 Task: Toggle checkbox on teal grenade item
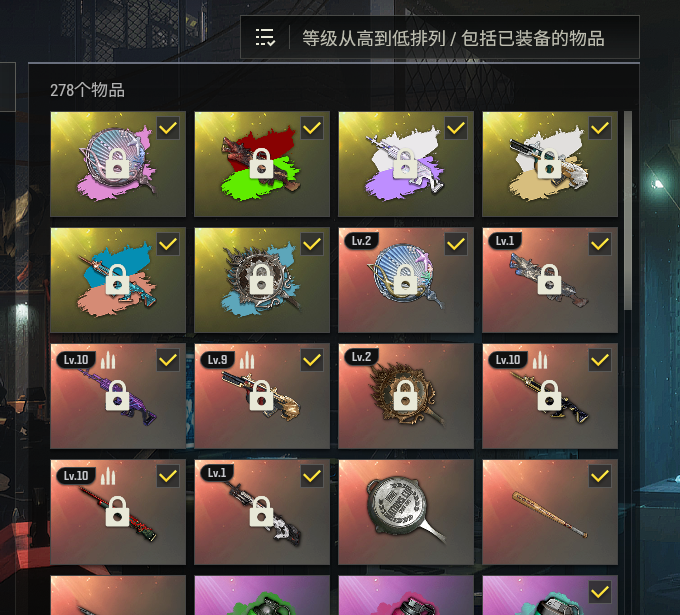[600, 592]
